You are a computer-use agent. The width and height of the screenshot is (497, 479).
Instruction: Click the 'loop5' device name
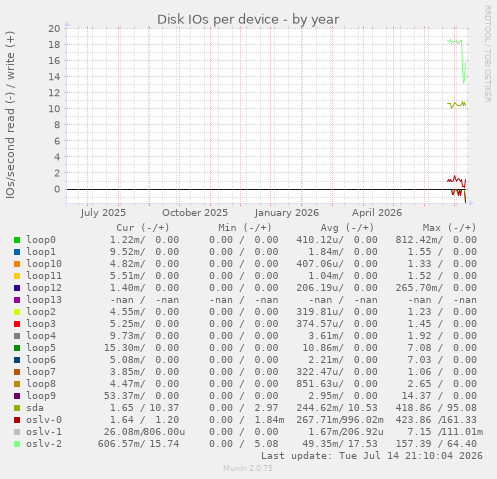click(41, 348)
